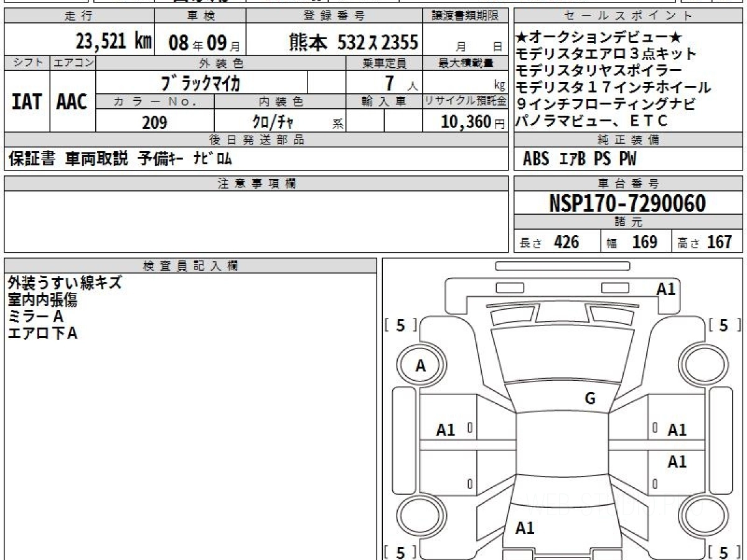Select chassis number NSP170-7290060
The width and height of the screenshot is (747, 560).
pos(627,203)
